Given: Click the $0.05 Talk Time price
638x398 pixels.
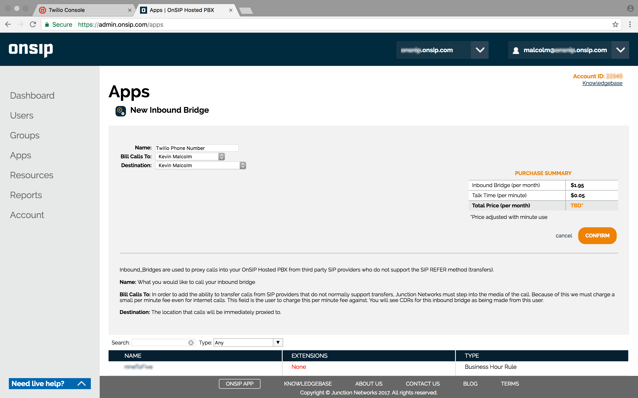Looking at the screenshot, I should [x=577, y=195].
